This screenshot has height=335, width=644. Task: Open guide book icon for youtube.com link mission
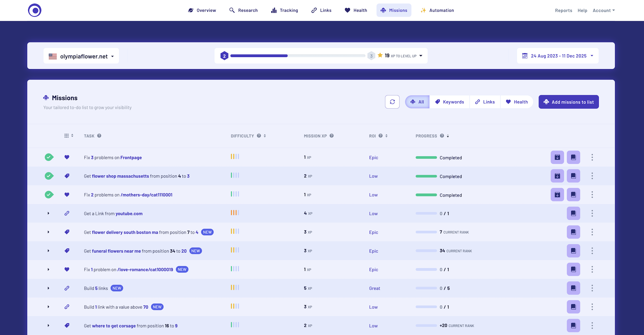coord(573,213)
